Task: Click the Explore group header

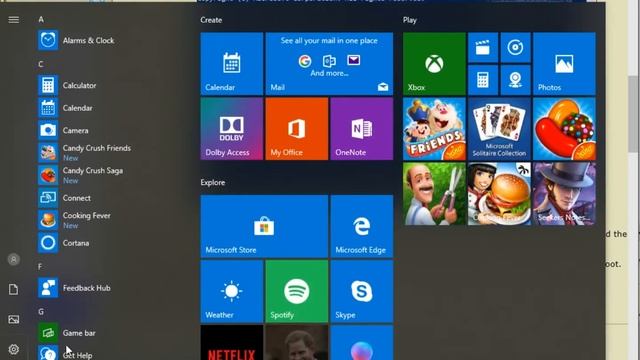Action: [x=213, y=182]
